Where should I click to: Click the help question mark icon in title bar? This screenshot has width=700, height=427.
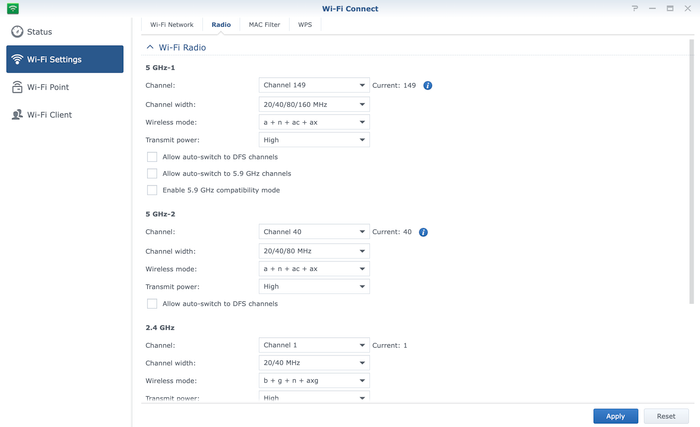[635, 8]
